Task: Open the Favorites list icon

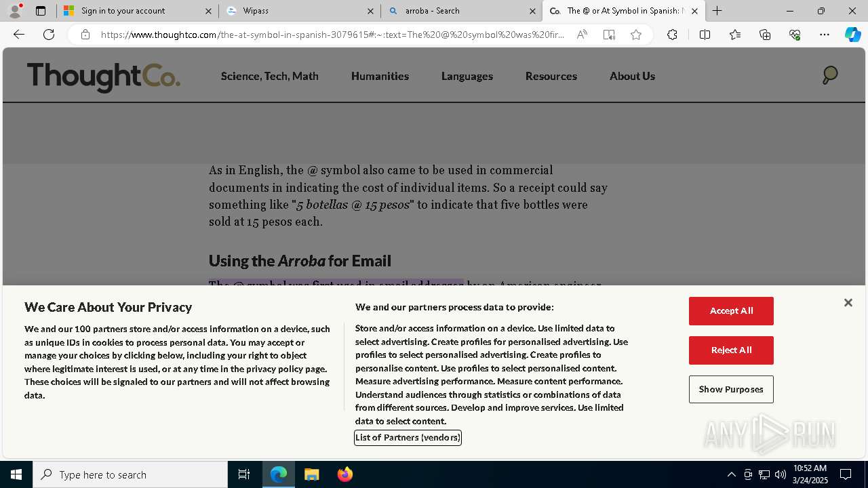Action: tap(735, 35)
